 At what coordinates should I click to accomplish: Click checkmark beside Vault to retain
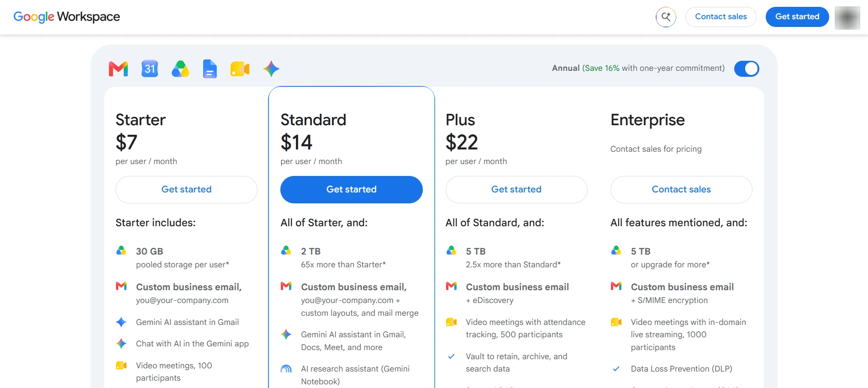[451, 356]
